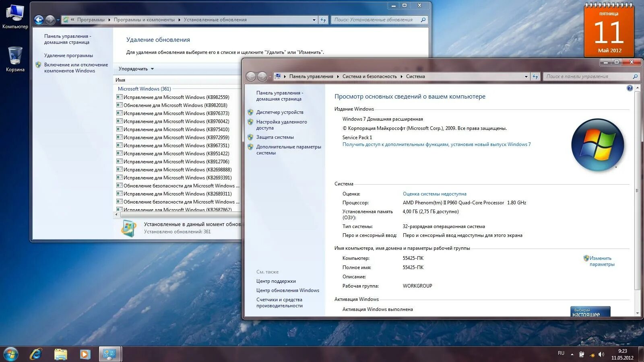The height and width of the screenshot is (362, 644).
Task: Open Центр поддержки link
Action: [276, 281]
